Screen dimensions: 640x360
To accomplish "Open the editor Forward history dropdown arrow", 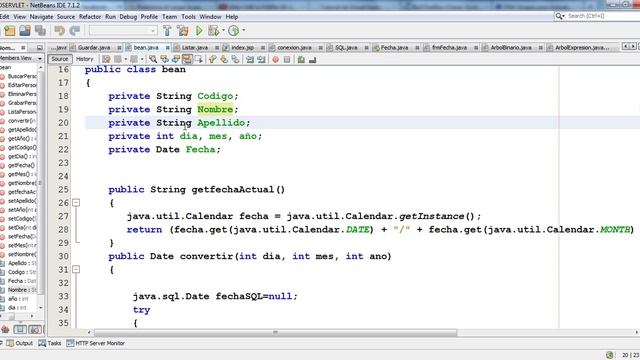I will coord(142,60).
